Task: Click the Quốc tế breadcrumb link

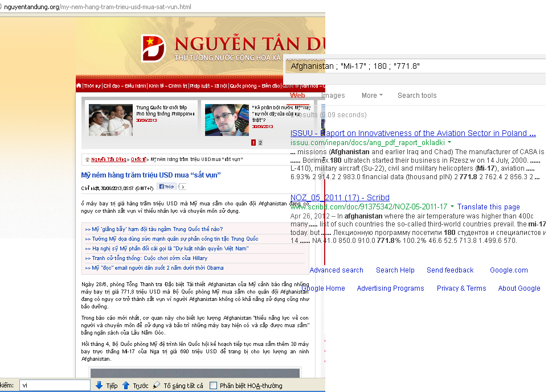Action: point(138,159)
